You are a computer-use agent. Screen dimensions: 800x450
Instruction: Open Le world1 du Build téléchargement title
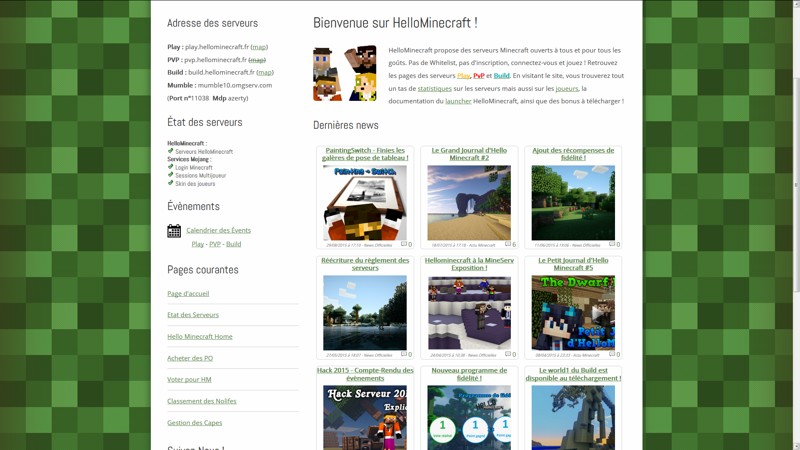point(573,374)
